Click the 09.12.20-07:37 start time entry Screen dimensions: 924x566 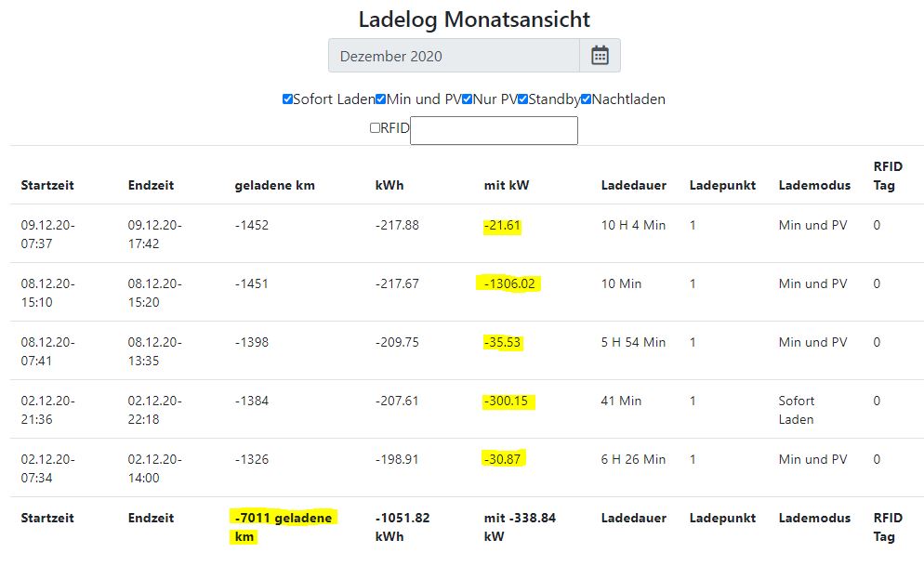click(x=48, y=233)
